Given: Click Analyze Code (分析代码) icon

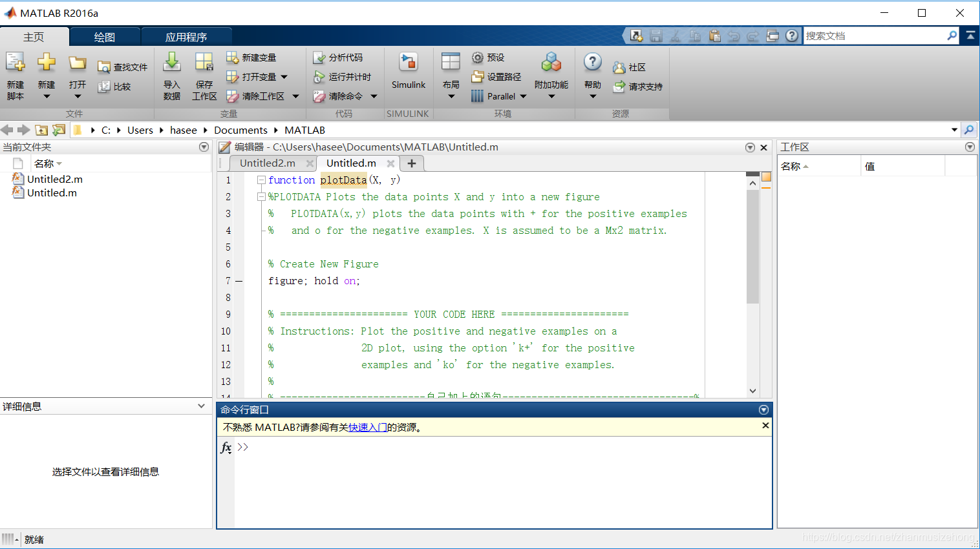Looking at the screenshot, I should coord(319,57).
